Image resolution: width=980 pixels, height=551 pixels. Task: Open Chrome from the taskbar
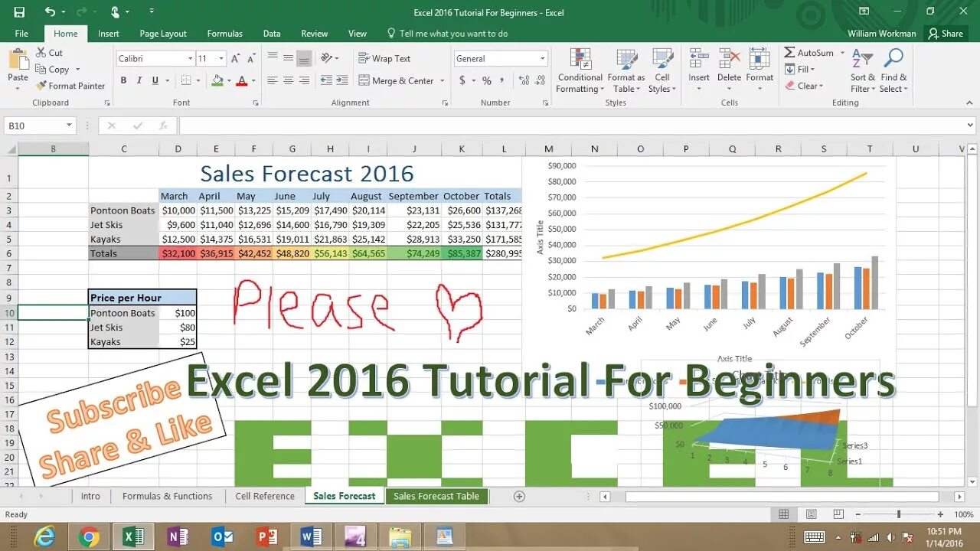pyautogui.click(x=89, y=537)
